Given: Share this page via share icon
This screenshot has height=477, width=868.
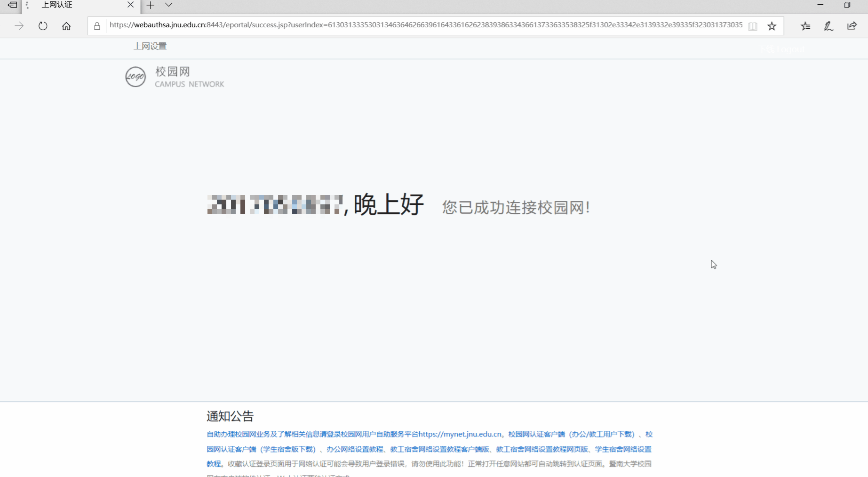Looking at the screenshot, I should pyautogui.click(x=852, y=26).
